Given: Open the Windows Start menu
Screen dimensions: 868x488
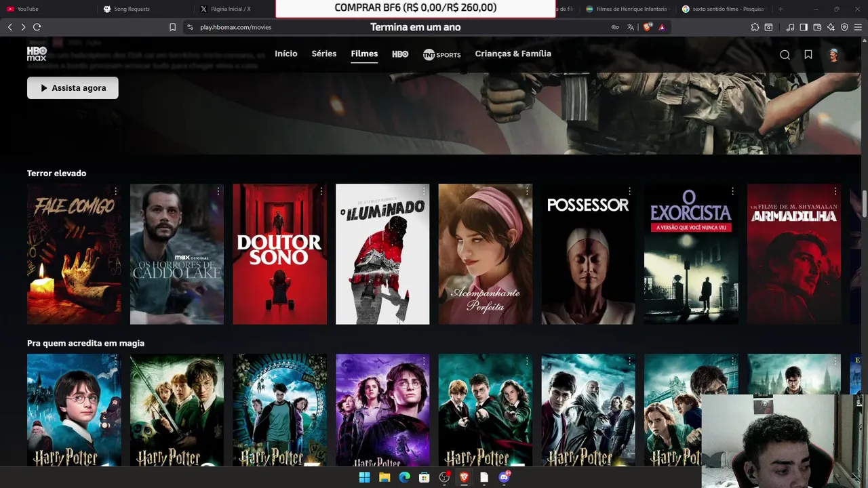Looking at the screenshot, I should pos(364,477).
